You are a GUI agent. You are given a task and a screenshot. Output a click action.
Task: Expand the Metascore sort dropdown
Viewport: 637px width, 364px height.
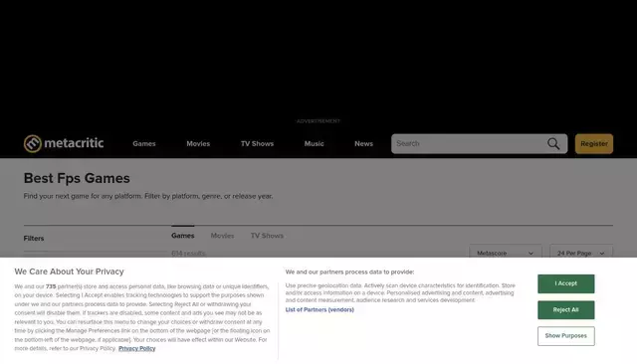505,252
